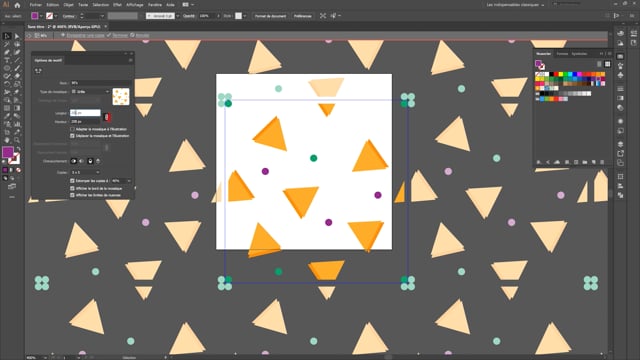Open the Affichage menu
Screen dimensions: 640x360
click(x=134, y=5)
